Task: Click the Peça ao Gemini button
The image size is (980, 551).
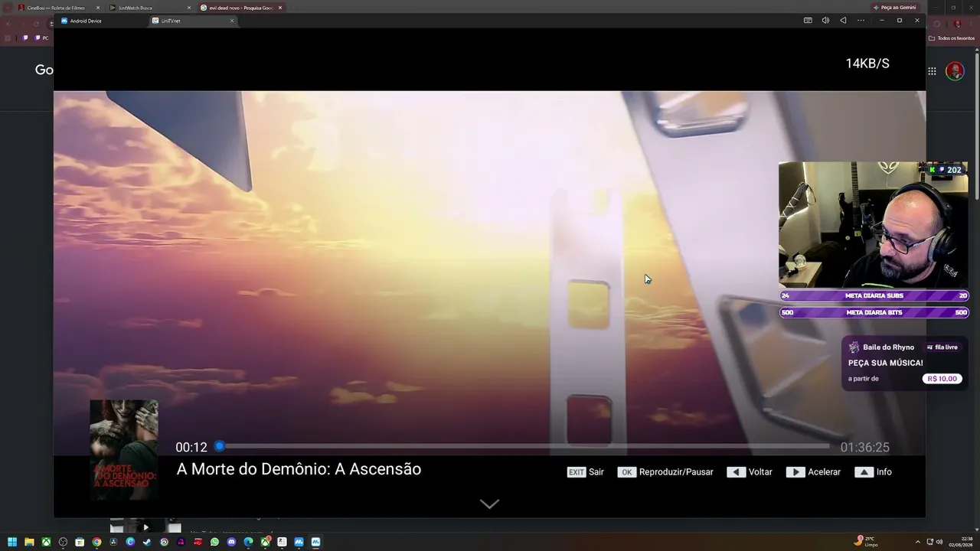Action: point(895,8)
